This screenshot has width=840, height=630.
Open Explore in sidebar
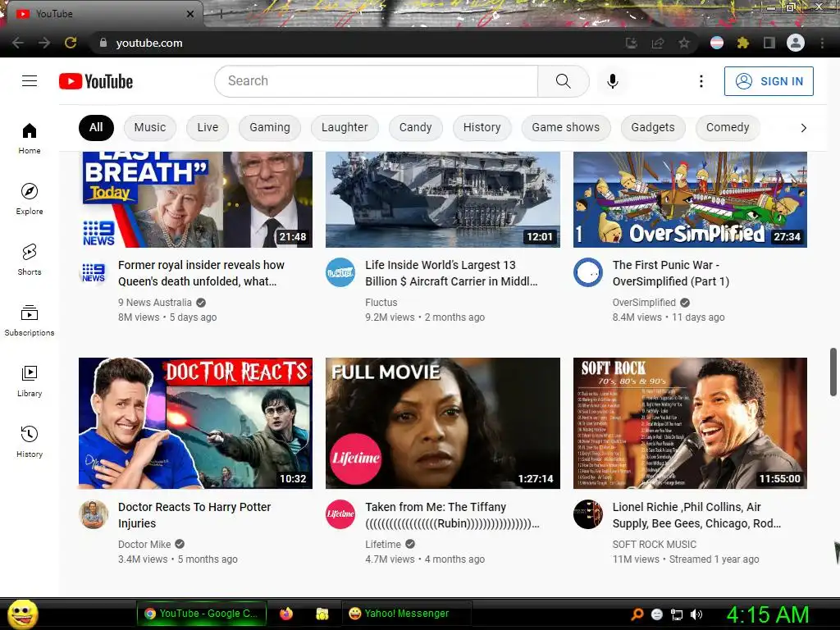[30, 199]
